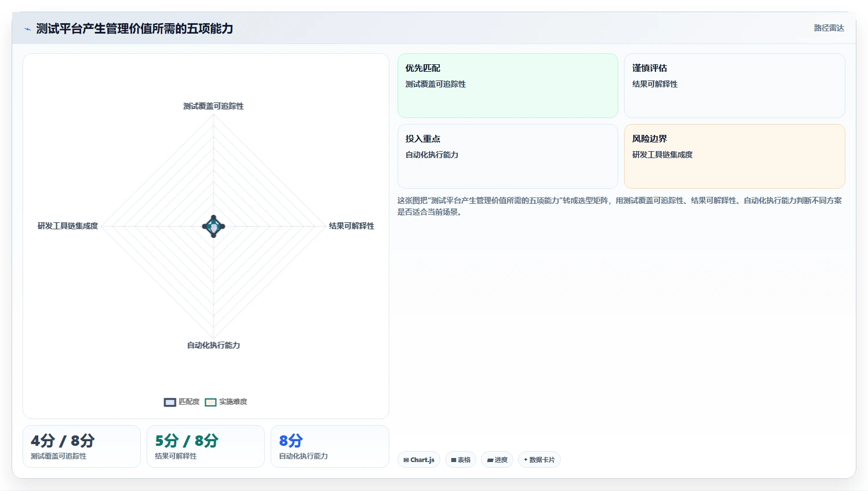Click the 进度 tag chip
Viewport: 868px width, 491px height.
tap(497, 460)
